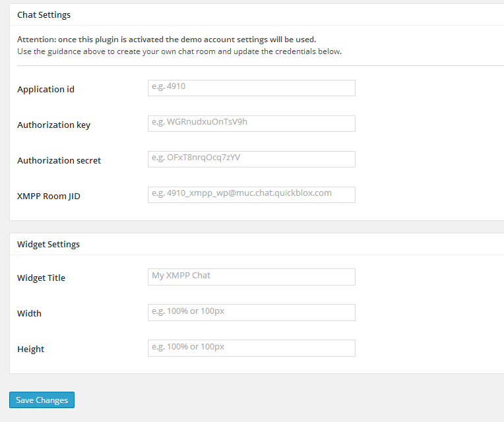Click the Width input box
The image size is (504, 422).
251,312
